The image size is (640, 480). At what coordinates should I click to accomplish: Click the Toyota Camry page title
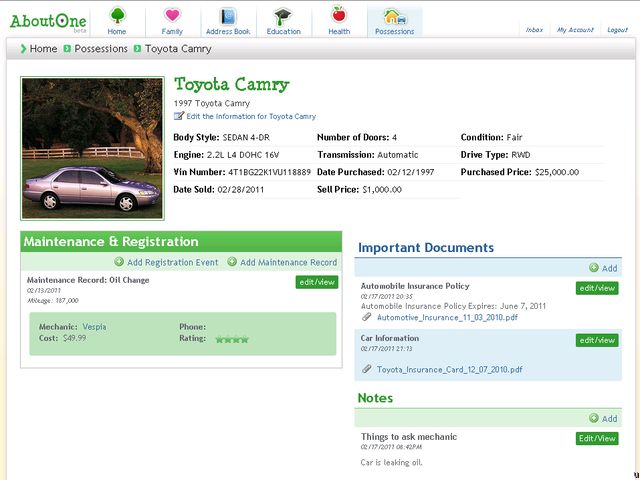pos(231,84)
